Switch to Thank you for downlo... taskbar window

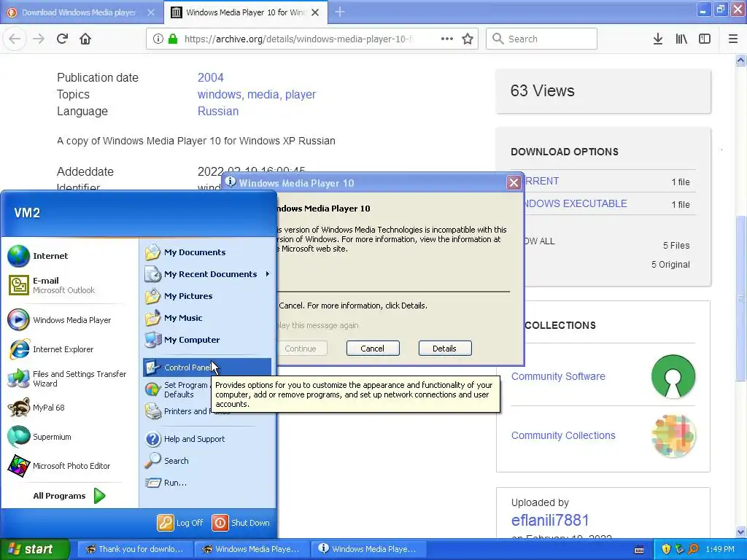click(x=135, y=549)
